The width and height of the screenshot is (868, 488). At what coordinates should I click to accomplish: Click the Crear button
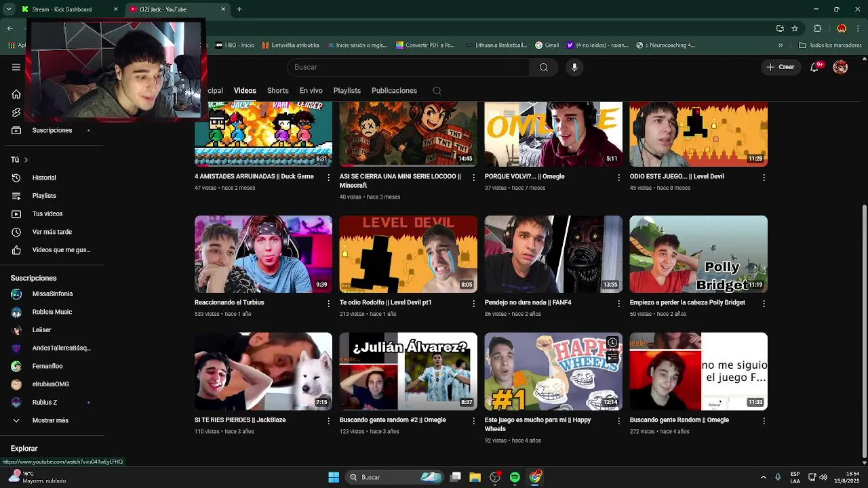pyautogui.click(x=781, y=67)
